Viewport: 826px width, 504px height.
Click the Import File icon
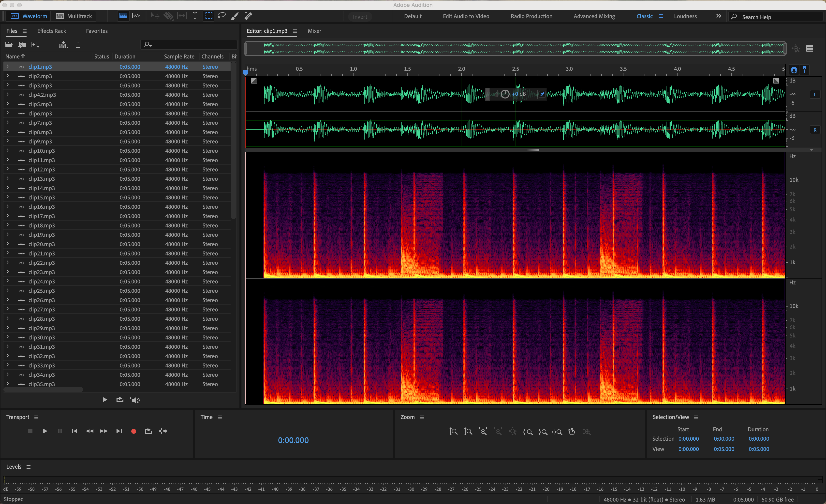[x=22, y=44]
